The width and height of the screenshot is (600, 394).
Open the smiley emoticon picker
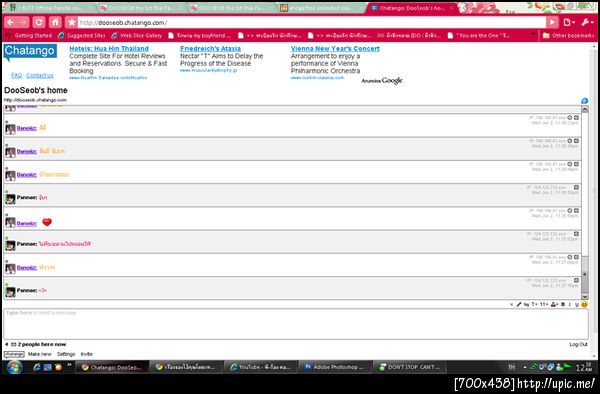[584, 304]
